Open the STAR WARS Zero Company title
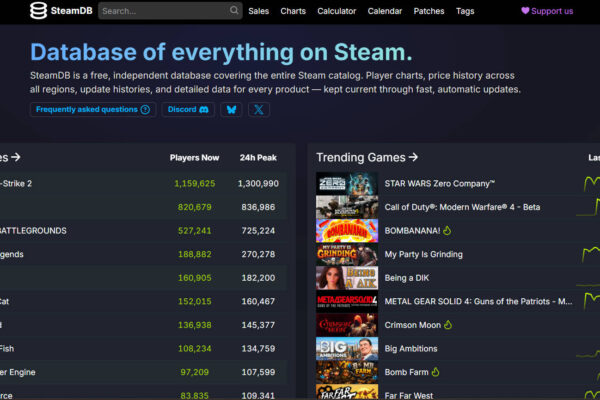Image resolution: width=600 pixels, height=400 pixels. pyautogui.click(x=439, y=184)
